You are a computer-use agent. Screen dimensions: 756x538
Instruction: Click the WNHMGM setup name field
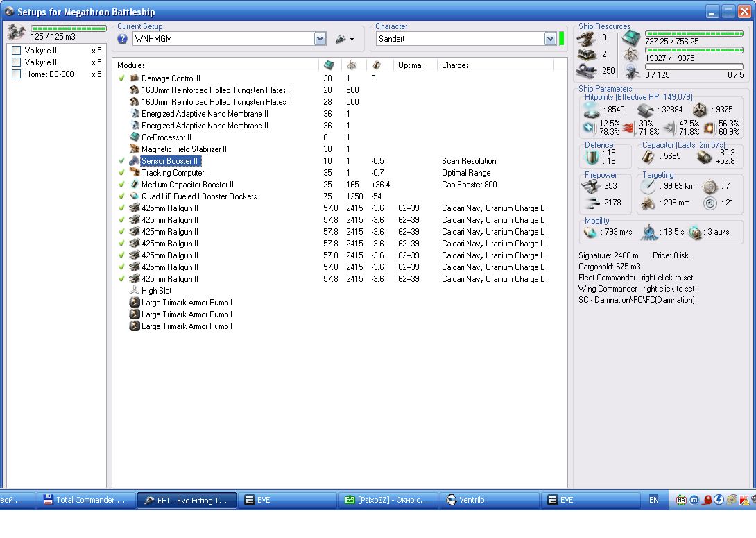pyautogui.click(x=223, y=39)
